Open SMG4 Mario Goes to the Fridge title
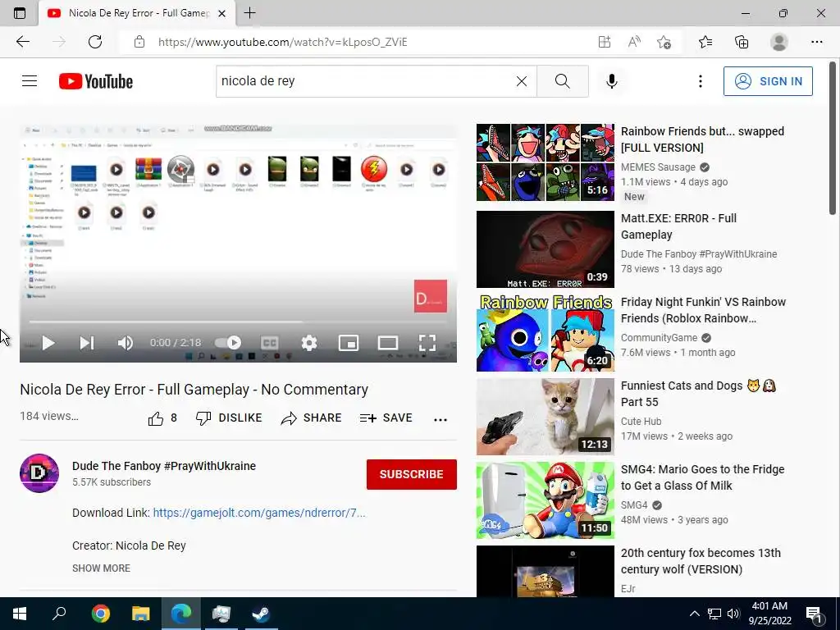The height and width of the screenshot is (630, 840). tap(702, 477)
